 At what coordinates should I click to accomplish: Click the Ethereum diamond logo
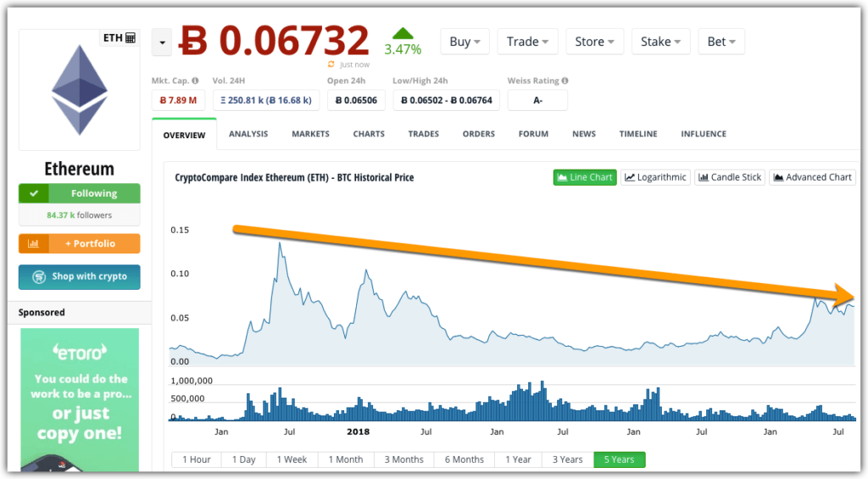coord(80,90)
